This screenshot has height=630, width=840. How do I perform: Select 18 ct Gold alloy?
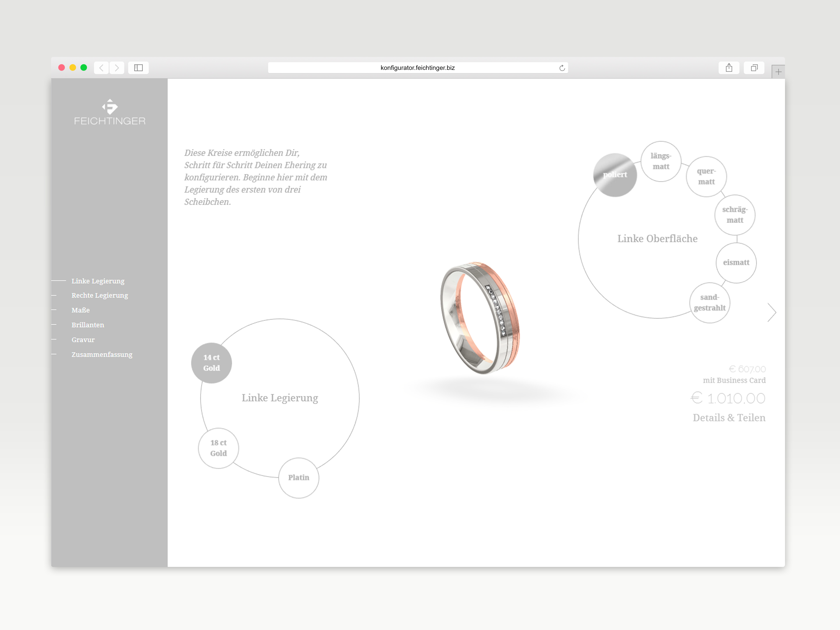[218, 448]
